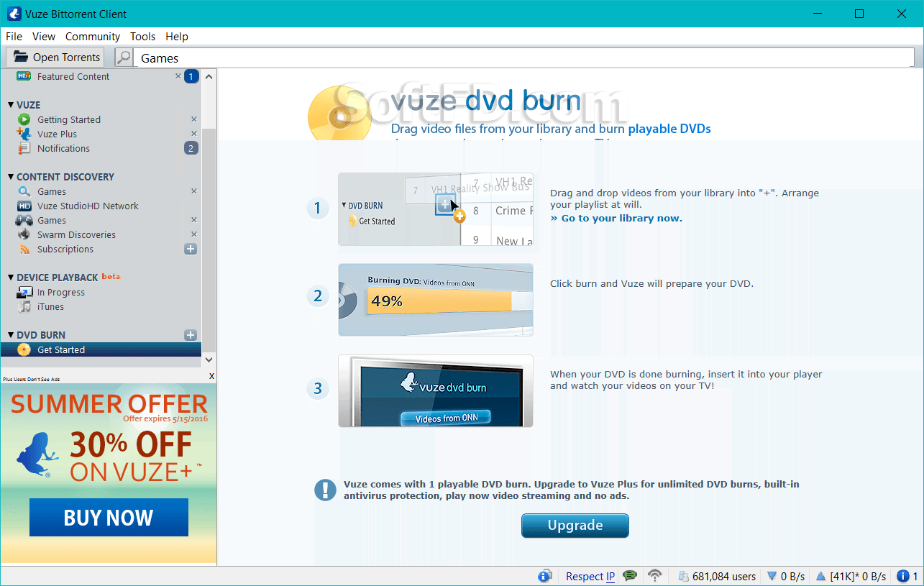Screen dimensions: 924x586
Task: Select the Swarm Discoveries tree item
Action: (x=101, y=234)
